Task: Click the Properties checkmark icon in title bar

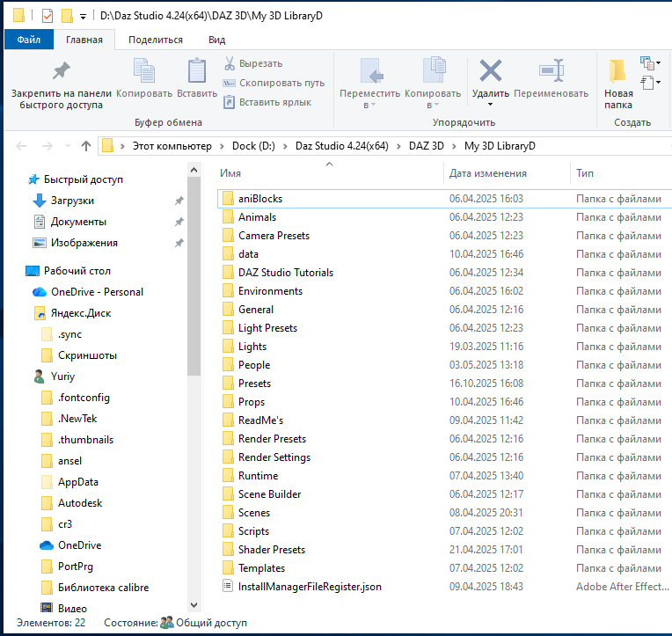Action: 47,17
